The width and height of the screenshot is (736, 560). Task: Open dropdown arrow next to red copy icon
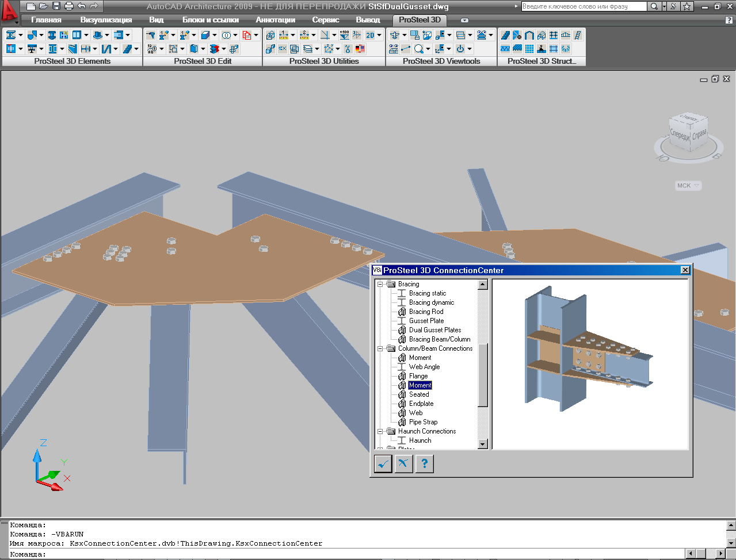point(256,35)
